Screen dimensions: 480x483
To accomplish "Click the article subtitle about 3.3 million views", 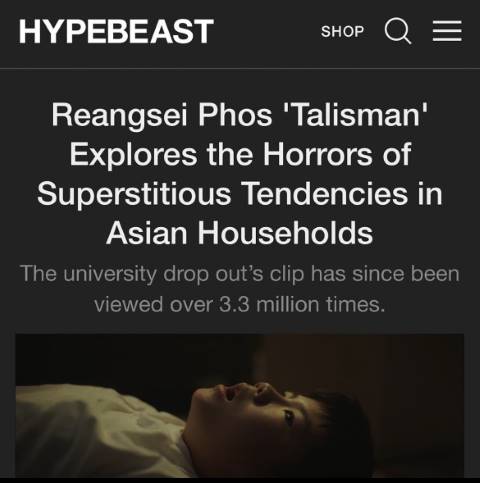I will click(240, 289).
